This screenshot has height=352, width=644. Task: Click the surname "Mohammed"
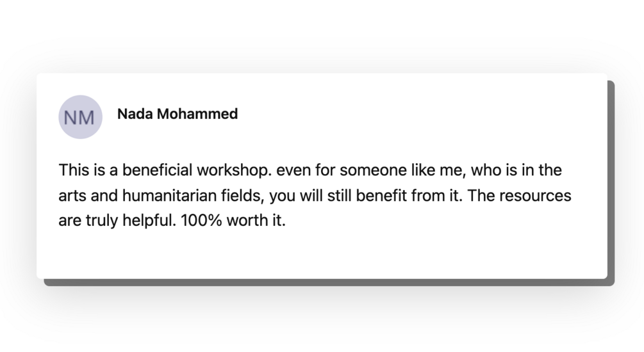tap(197, 114)
